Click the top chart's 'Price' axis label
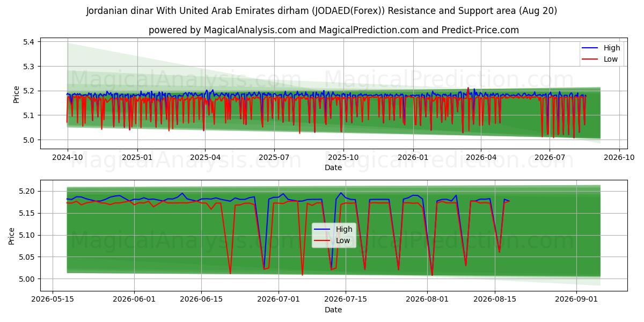Viewport: 644px width, 322px height. (x=17, y=93)
